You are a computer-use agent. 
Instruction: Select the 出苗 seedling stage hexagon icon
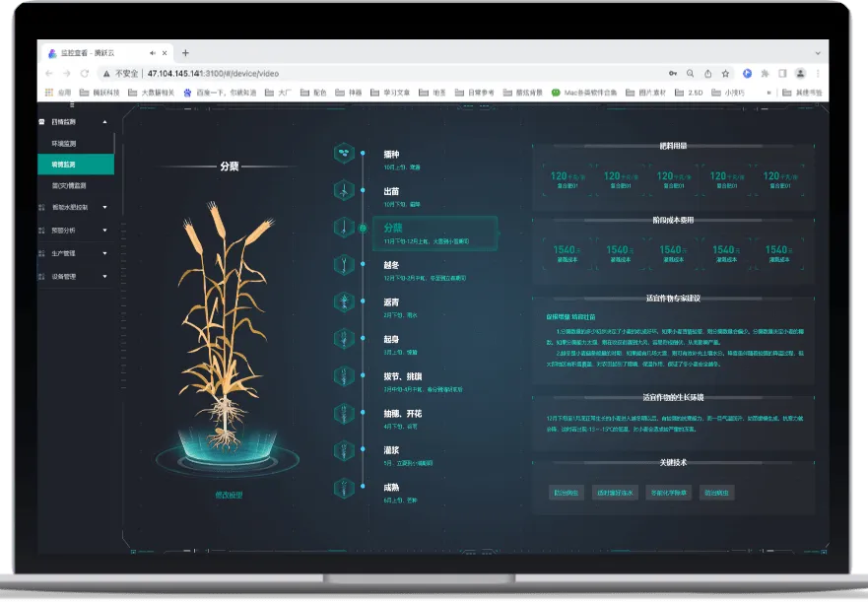click(344, 189)
